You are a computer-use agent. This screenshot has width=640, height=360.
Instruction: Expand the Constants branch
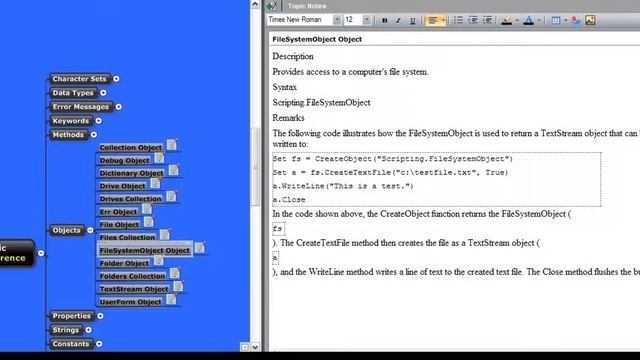99,344
